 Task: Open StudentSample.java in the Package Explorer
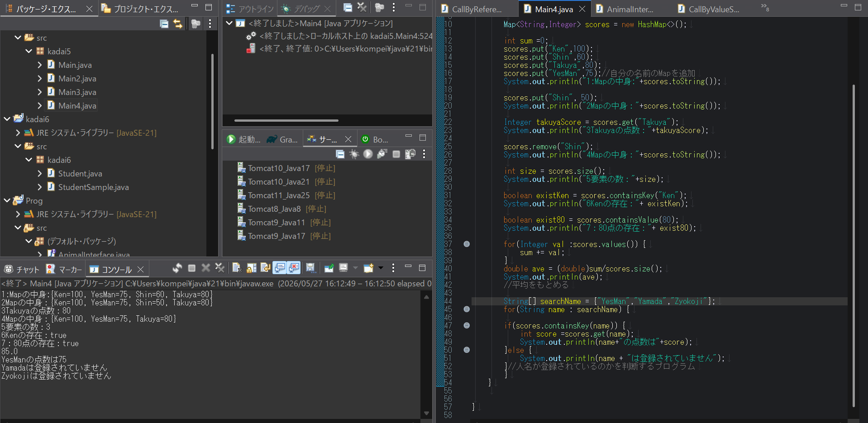coord(93,187)
